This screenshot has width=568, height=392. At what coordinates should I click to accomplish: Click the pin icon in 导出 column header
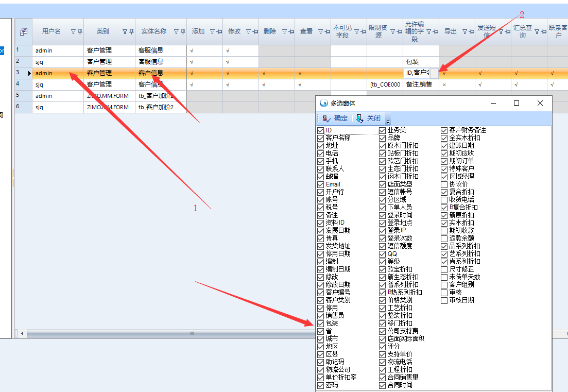472,32
